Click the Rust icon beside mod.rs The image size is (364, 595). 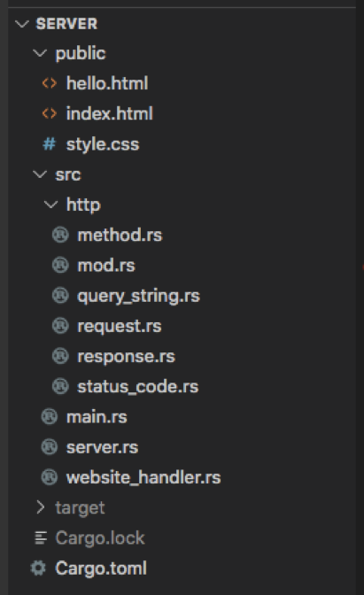click(60, 266)
